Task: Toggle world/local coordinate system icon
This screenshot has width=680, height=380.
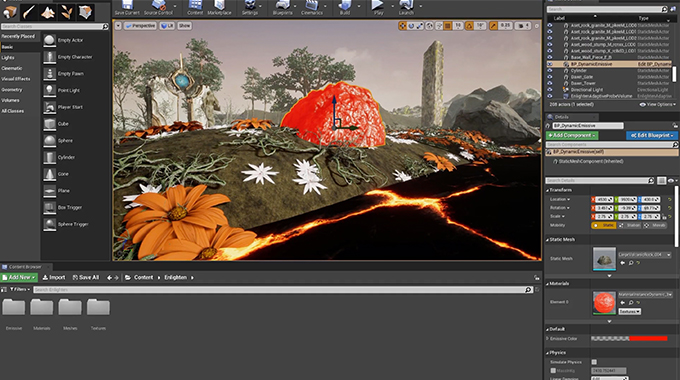Action: point(429,26)
